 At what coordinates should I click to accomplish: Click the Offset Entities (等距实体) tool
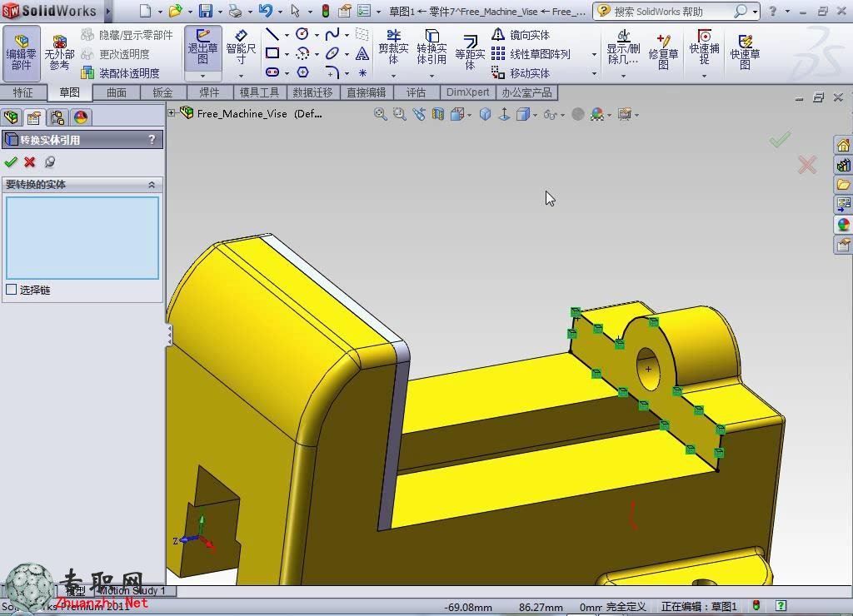click(470, 52)
